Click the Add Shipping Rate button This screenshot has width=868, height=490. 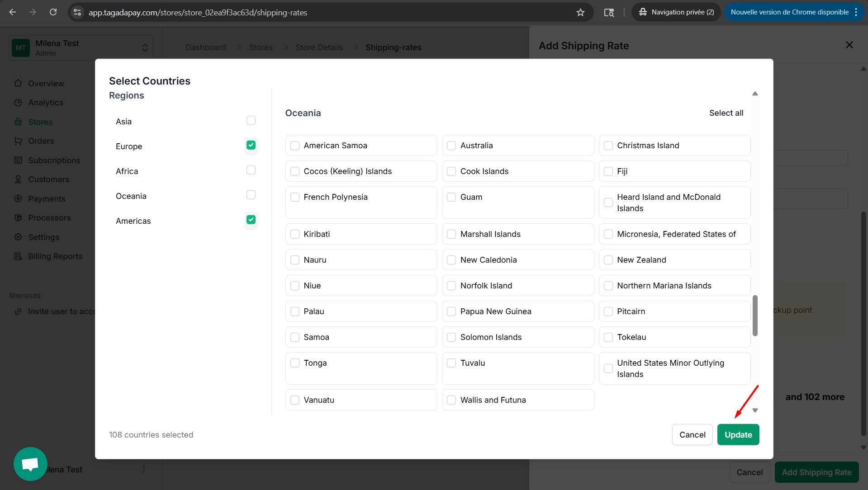tap(816, 472)
